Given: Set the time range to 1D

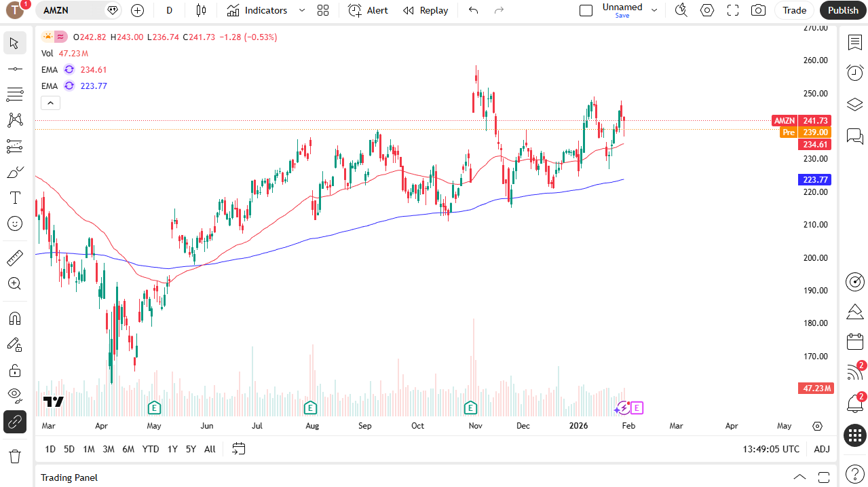Looking at the screenshot, I should point(50,449).
